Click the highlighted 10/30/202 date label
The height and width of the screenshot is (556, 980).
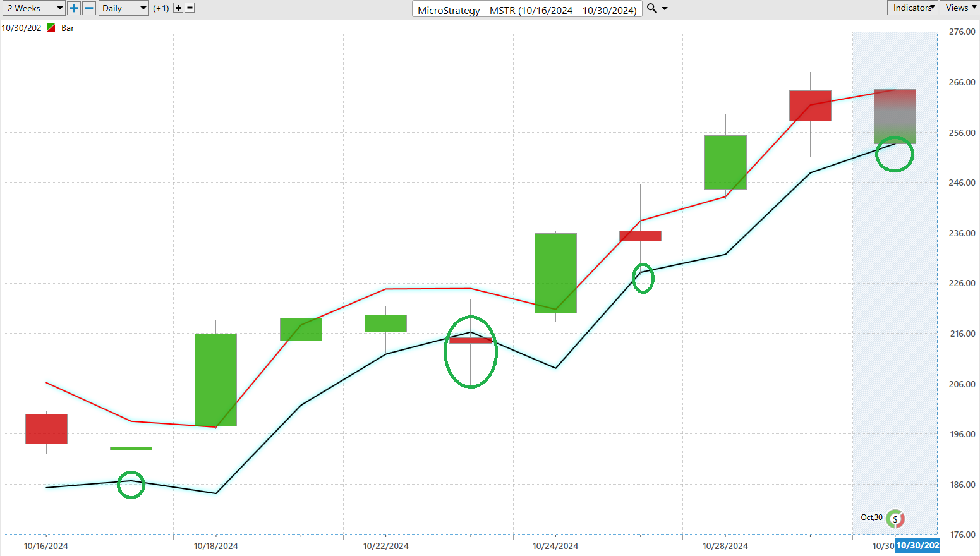[917, 545]
